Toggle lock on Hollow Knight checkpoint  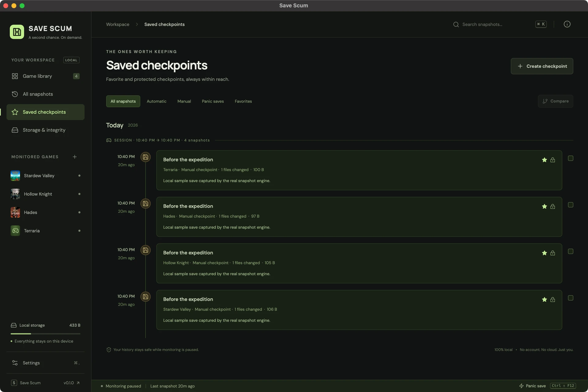(552, 253)
